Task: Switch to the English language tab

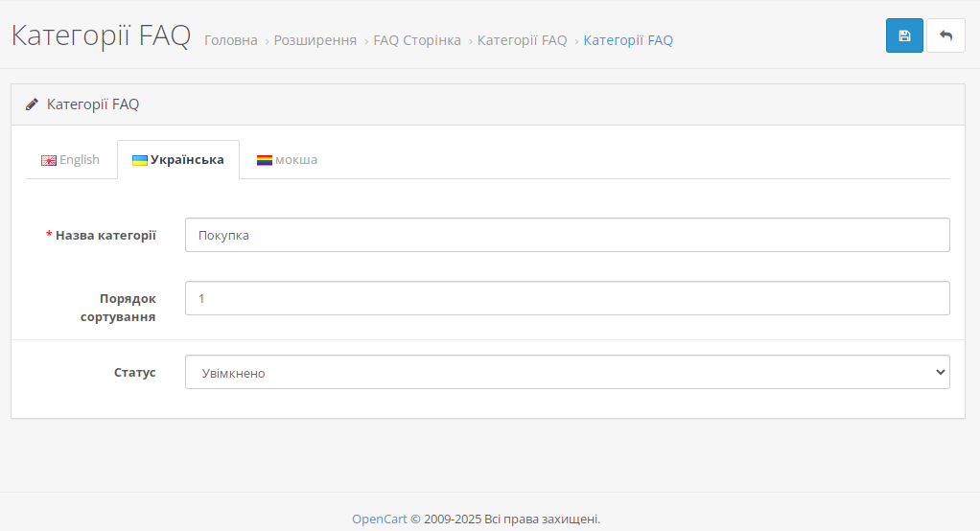Action: click(x=71, y=160)
